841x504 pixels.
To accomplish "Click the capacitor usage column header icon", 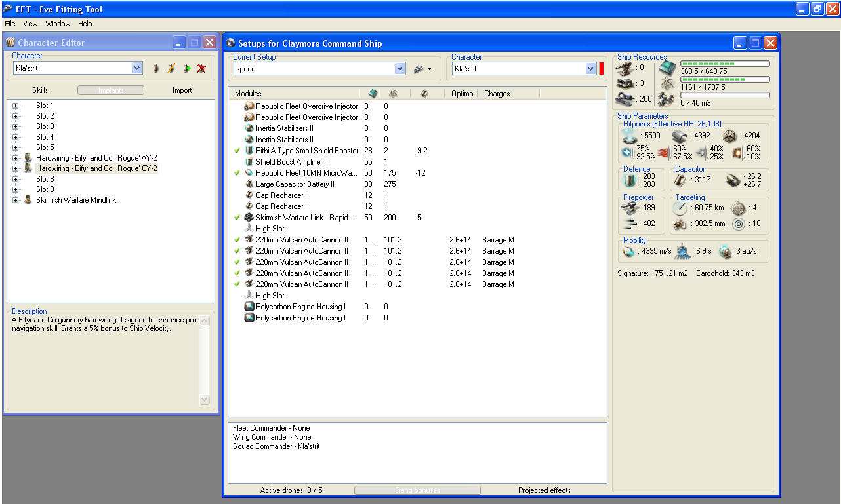I will tap(424, 94).
